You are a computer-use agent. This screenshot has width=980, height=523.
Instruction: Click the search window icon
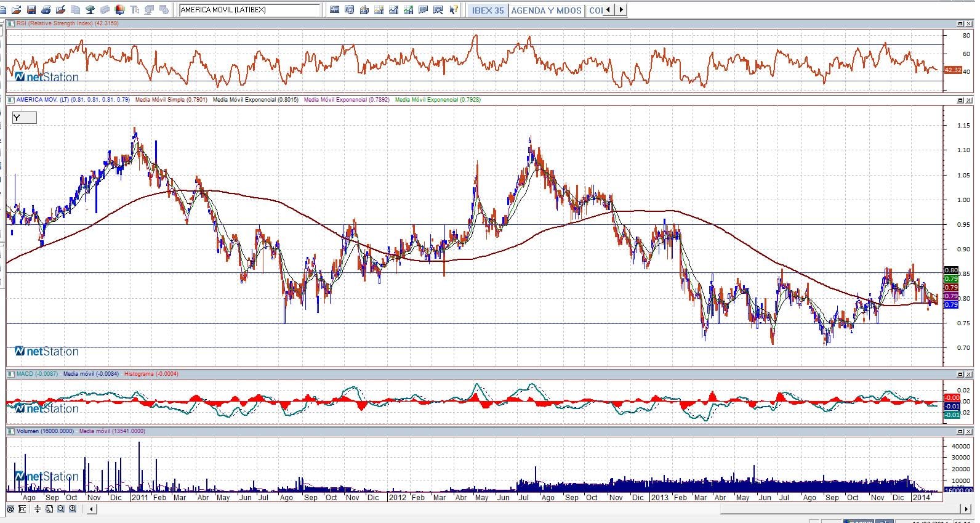(x=438, y=10)
